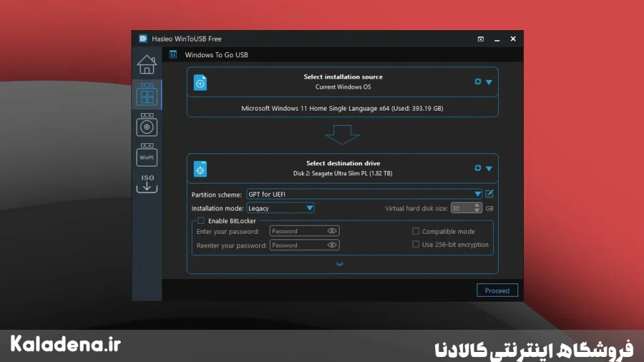
Task: Click the Proceed button
Action: pyautogui.click(x=497, y=290)
